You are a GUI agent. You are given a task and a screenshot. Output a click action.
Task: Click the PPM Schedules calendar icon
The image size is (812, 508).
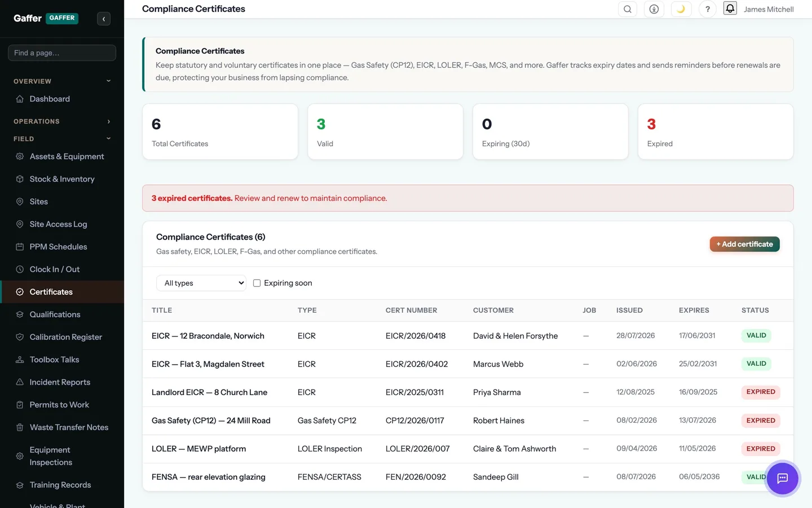click(x=20, y=247)
